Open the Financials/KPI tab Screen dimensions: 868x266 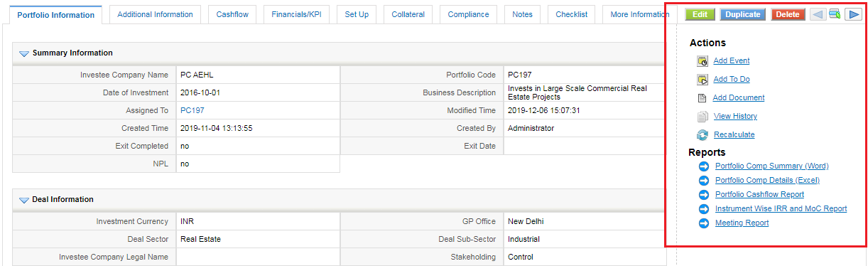pyautogui.click(x=296, y=14)
